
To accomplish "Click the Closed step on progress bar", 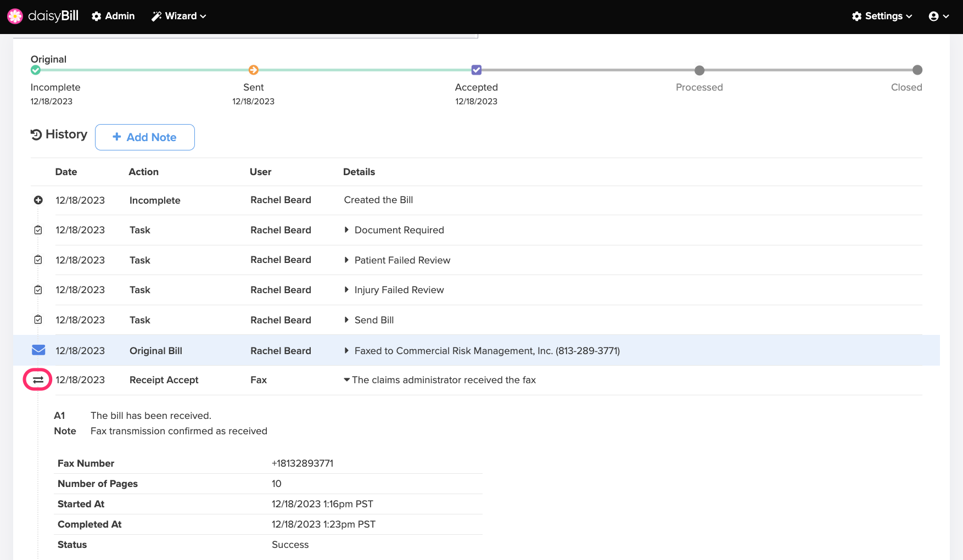I will click(x=917, y=70).
